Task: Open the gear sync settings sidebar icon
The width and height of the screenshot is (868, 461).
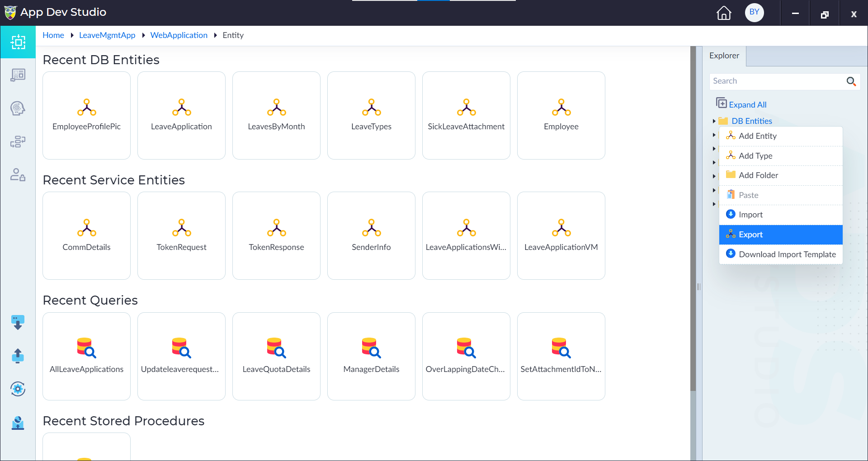Action: (18, 389)
